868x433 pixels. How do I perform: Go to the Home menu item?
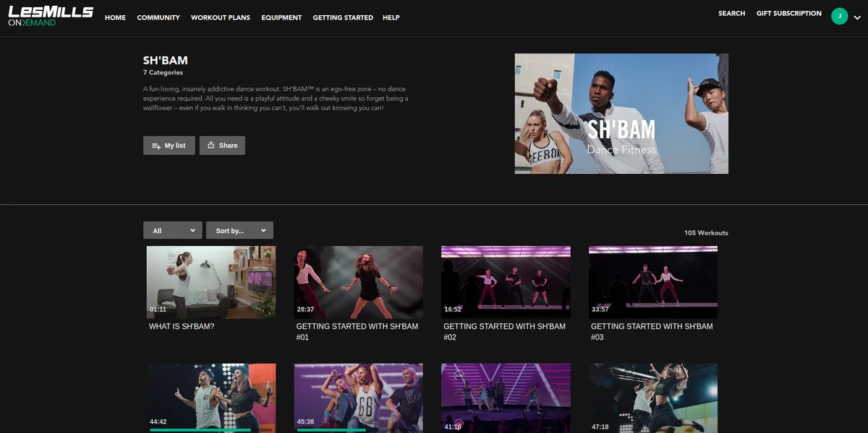tap(115, 17)
